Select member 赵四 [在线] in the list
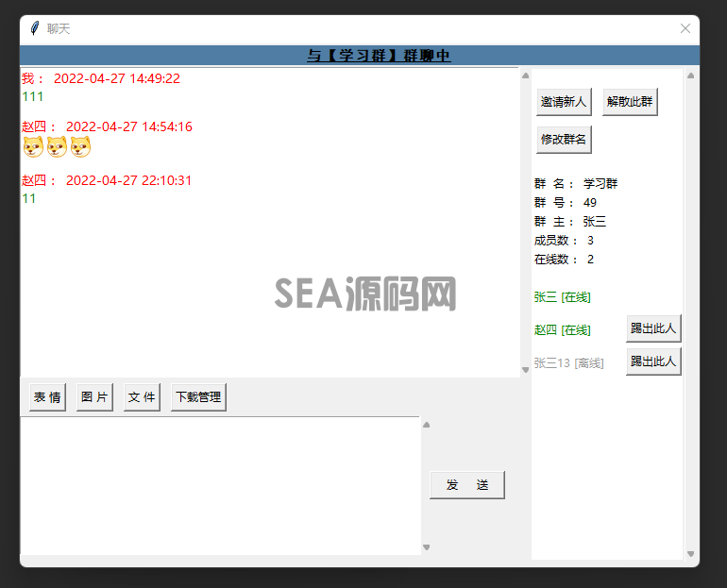This screenshot has height=588, width=727. click(x=563, y=330)
